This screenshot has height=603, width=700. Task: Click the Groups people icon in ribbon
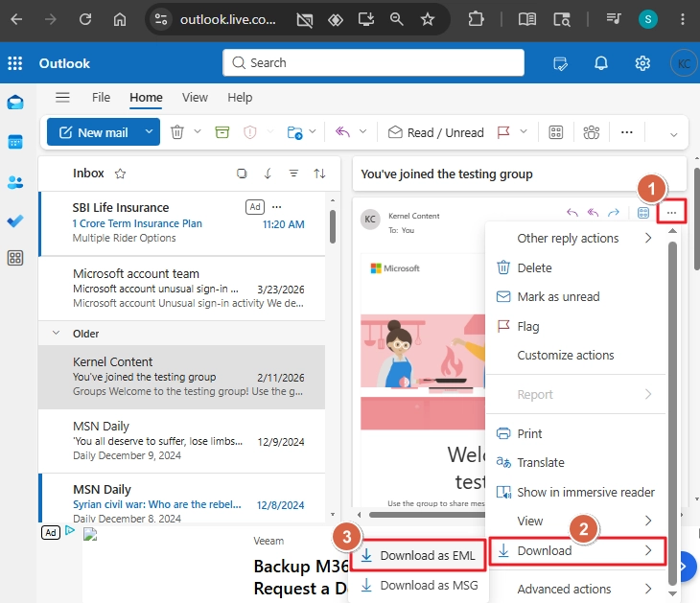[x=592, y=132]
